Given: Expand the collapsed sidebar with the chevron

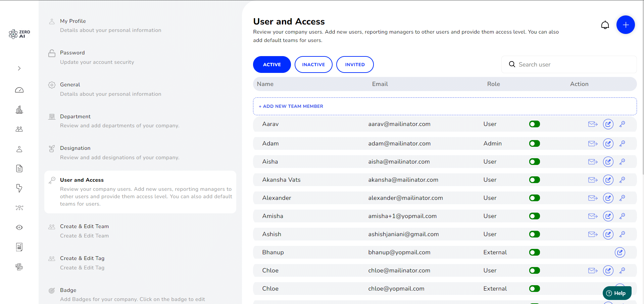Looking at the screenshot, I should point(19,68).
